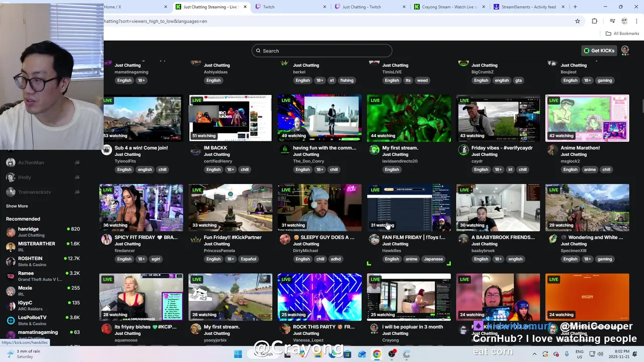Open 'Anime Marathon!' stream thumbnail
The width and height of the screenshot is (644, 362).
click(587, 118)
